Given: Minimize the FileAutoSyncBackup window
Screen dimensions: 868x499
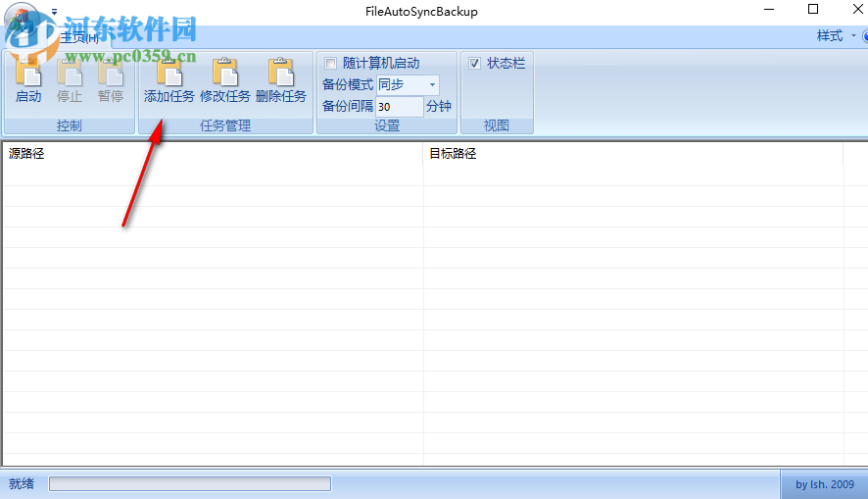Looking at the screenshot, I should pyautogui.click(x=769, y=10).
